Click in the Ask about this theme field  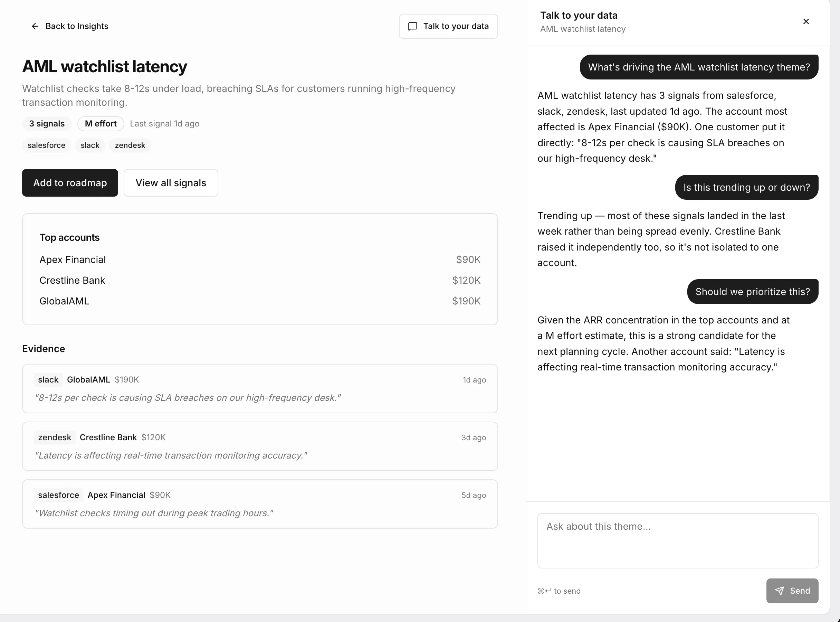pos(678,541)
